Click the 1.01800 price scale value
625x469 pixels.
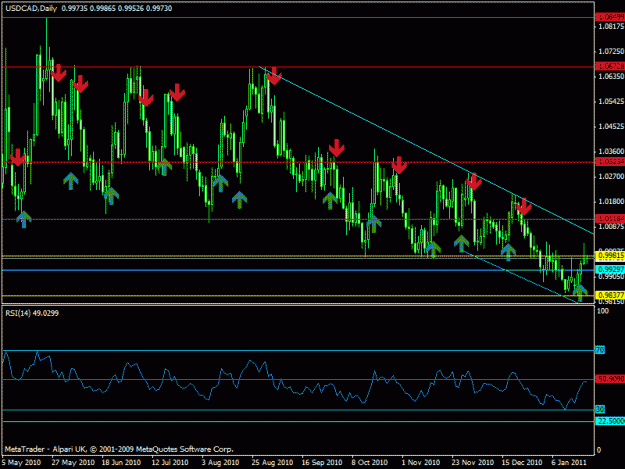pos(611,201)
